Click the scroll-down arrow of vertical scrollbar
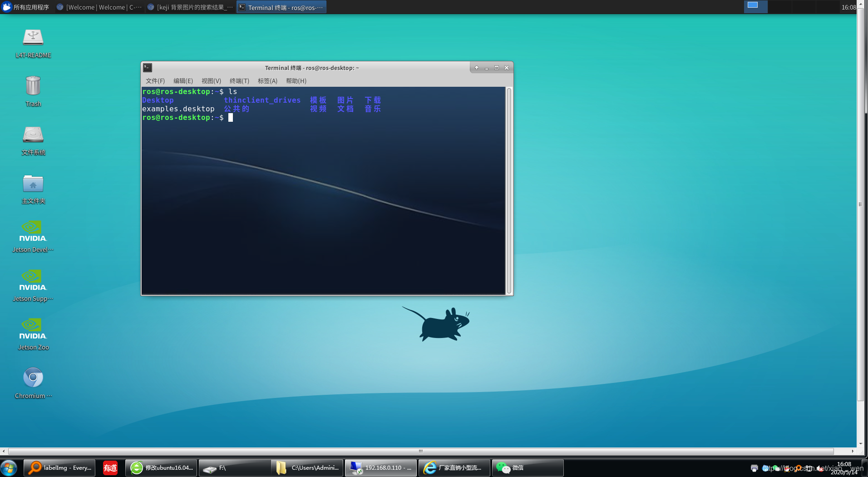 [x=860, y=444]
